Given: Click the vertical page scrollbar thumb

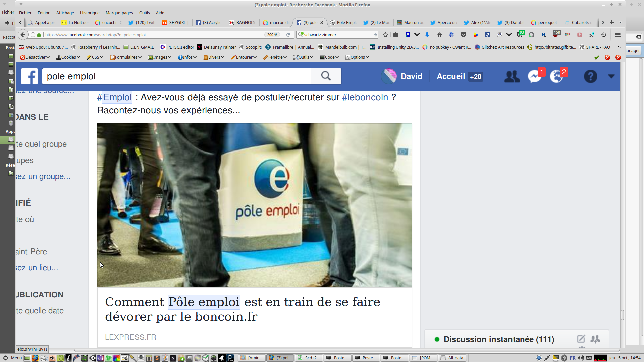Looking at the screenshot, I should 622,315.
